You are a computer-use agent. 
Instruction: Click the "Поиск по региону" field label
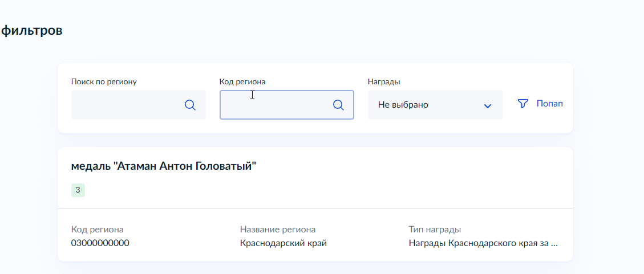point(104,81)
